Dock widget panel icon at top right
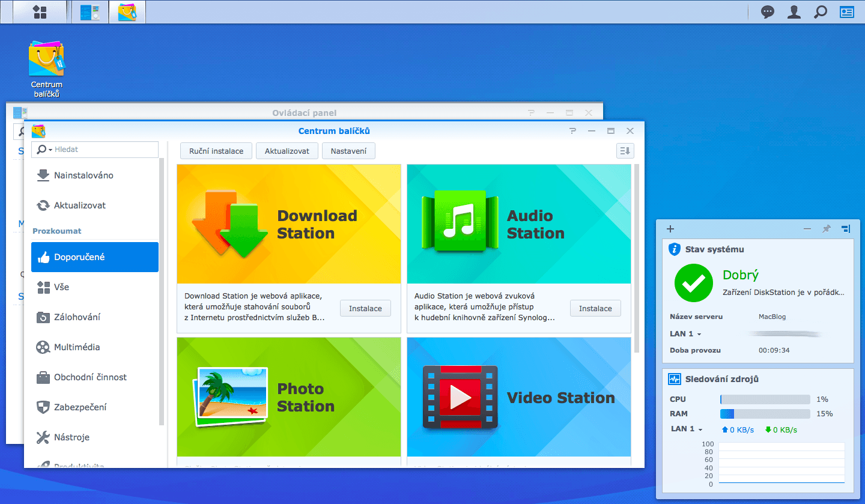 point(846,229)
